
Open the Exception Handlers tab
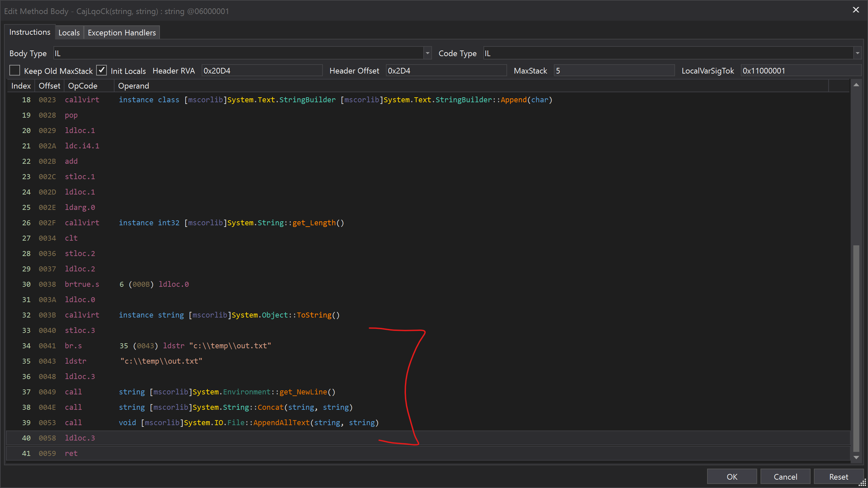(x=122, y=33)
